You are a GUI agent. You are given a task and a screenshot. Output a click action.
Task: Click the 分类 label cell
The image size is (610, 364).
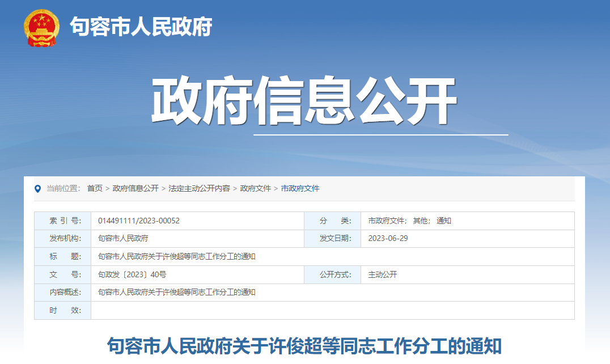pos(333,221)
